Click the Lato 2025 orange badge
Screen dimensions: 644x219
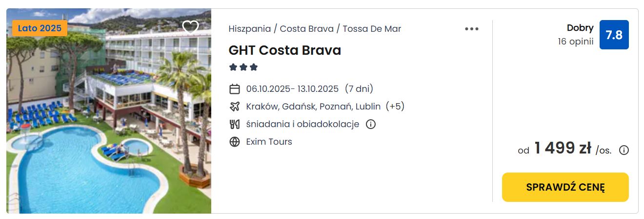point(40,28)
